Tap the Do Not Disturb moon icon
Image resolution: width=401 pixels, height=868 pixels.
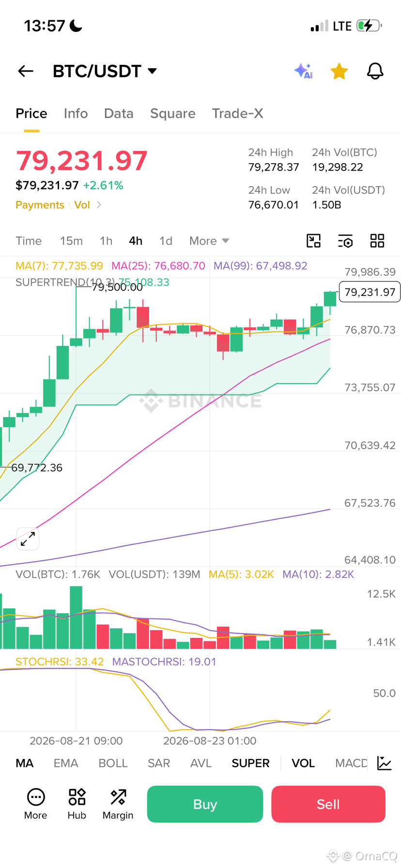pyautogui.click(x=76, y=26)
